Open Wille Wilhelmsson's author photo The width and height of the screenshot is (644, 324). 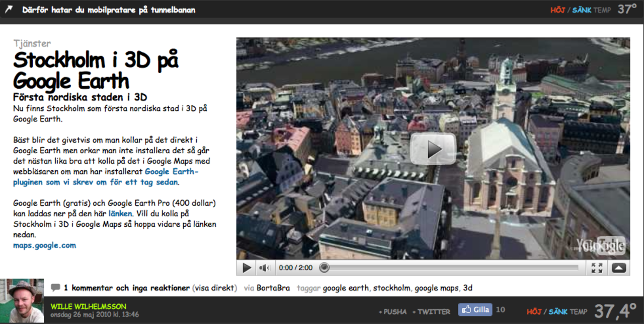coord(23,301)
